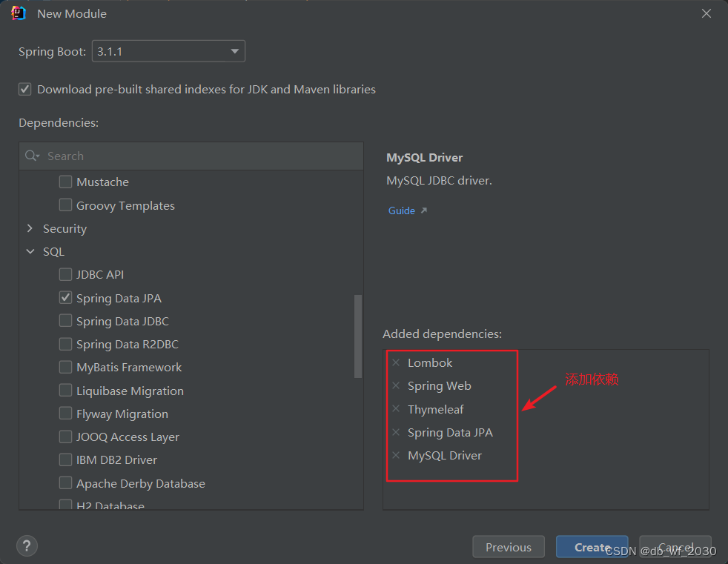Check the Groovy Templates dependency
Viewport: 728px width, 564px height.
point(65,205)
